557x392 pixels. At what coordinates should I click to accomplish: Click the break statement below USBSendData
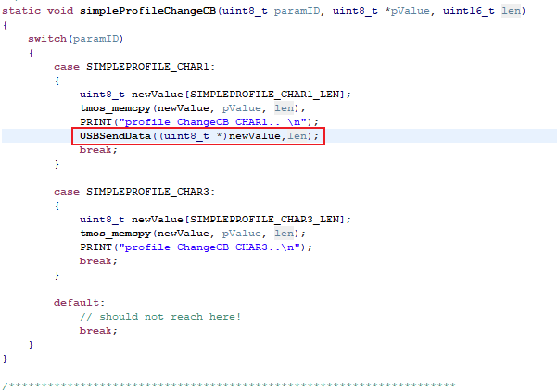[98, 149]
